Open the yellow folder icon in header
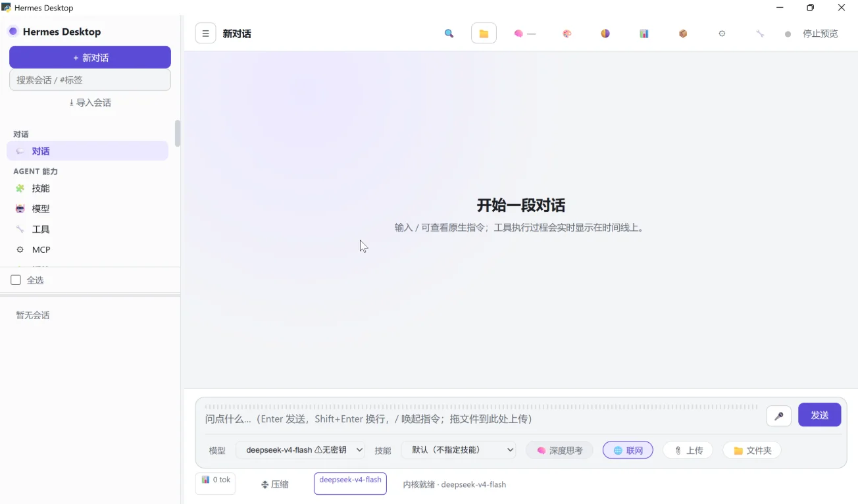The height and width of the screenshot is (504, 858). (x=484, y=34)
